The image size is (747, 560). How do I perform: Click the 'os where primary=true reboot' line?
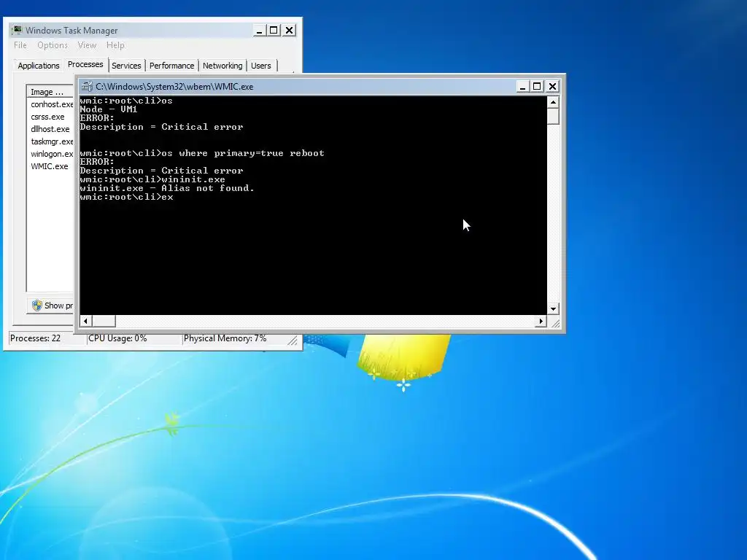202,153
